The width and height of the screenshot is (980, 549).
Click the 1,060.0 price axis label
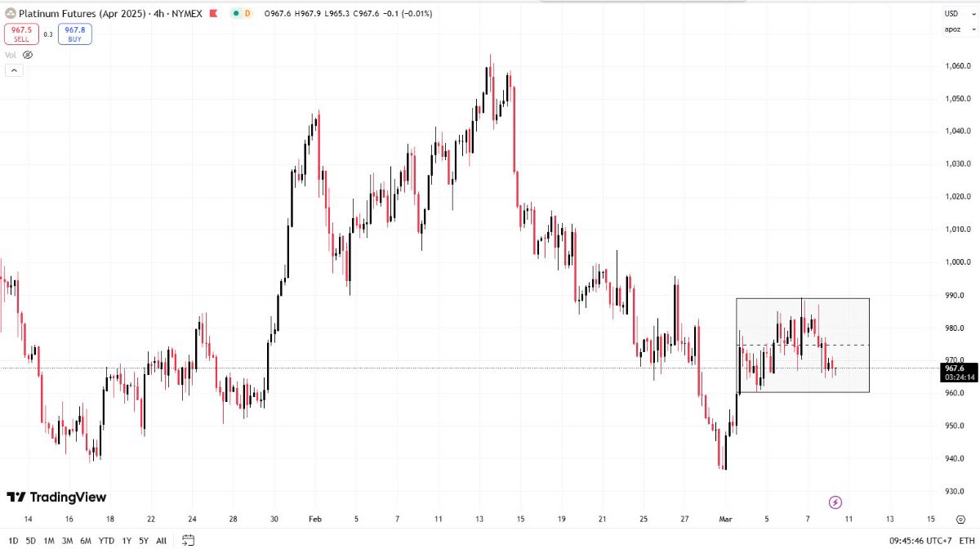958,66
